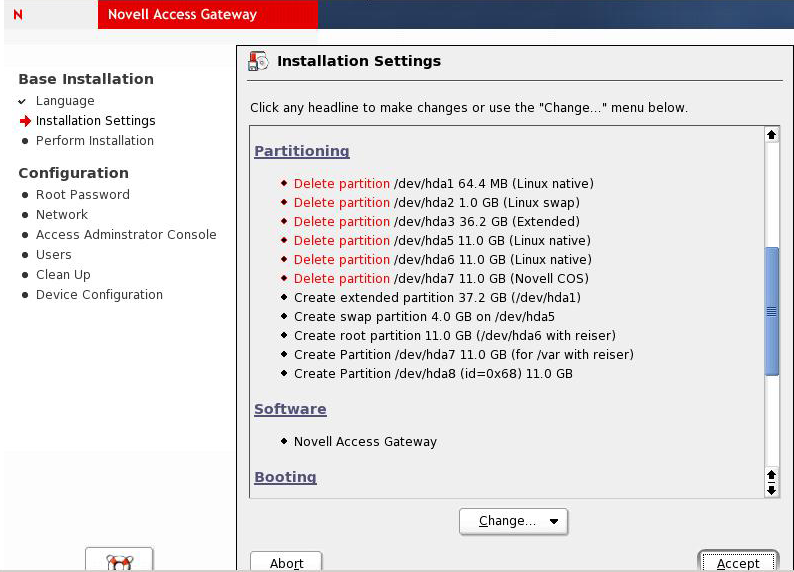Image resolution: width=794 pixels, height=572 pixels.
Task: Click Delete partition link for /dev/hda7
Action: (x=341, y=279)
